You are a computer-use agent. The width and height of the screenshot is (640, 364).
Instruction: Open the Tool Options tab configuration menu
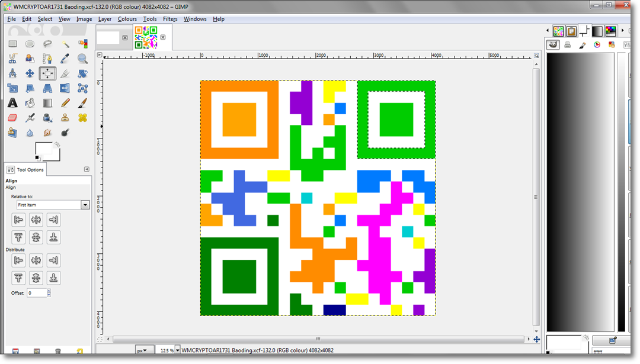point(87,169)
